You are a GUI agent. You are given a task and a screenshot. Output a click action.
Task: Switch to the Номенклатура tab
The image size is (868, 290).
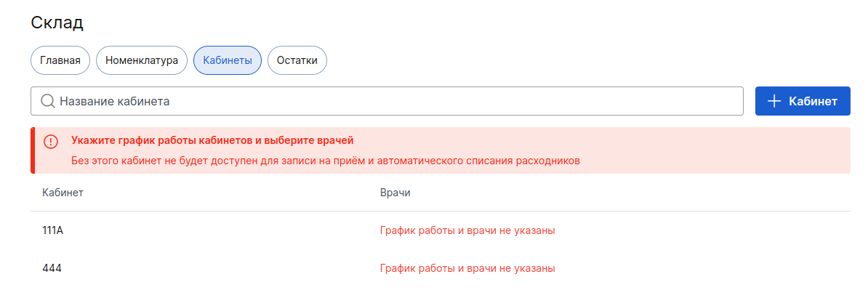142,60
